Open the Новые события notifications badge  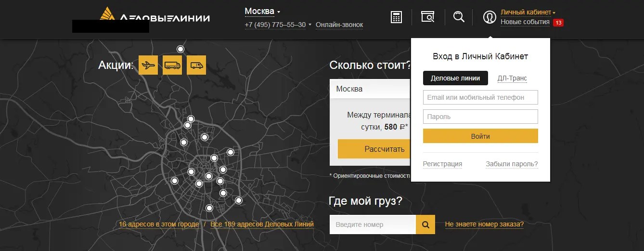click(558, 22)
